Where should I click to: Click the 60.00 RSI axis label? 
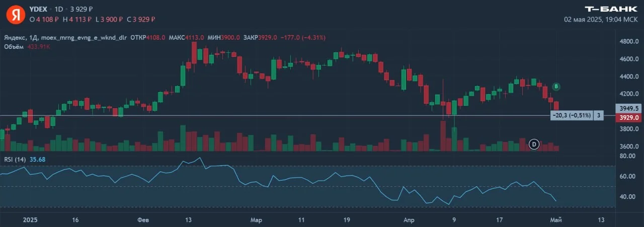coord(628,177)
